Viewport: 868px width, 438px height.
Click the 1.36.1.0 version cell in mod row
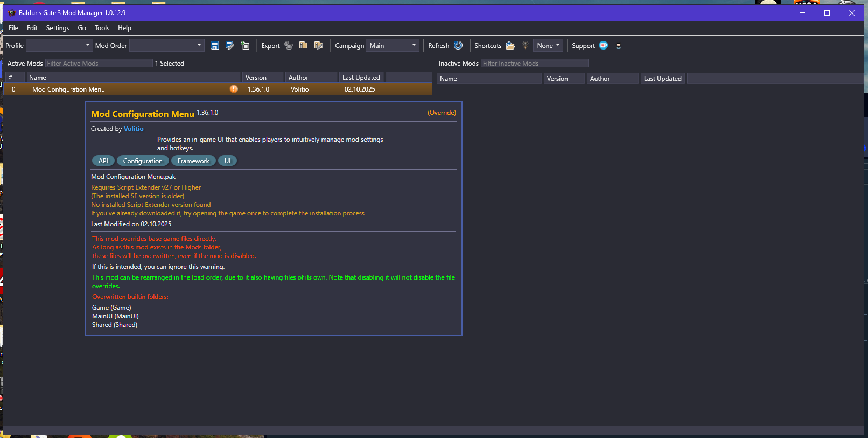258,89
